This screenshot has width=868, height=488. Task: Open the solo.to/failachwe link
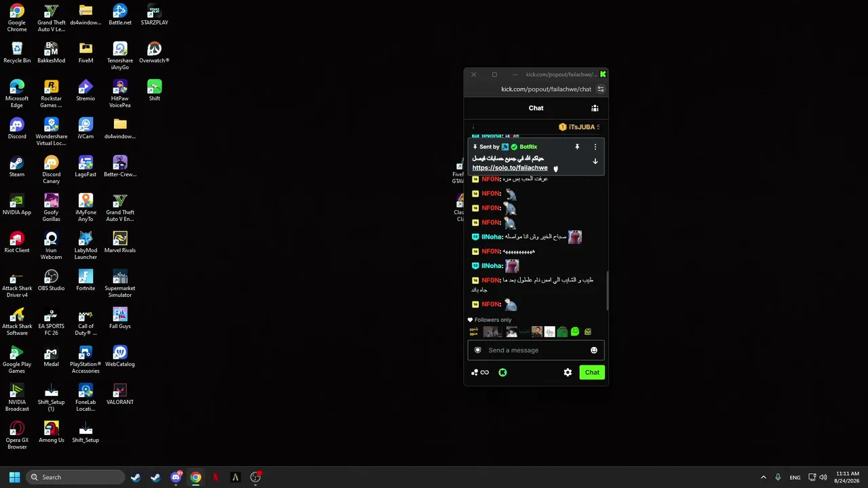pyautogui.click(x=510, y=168)
